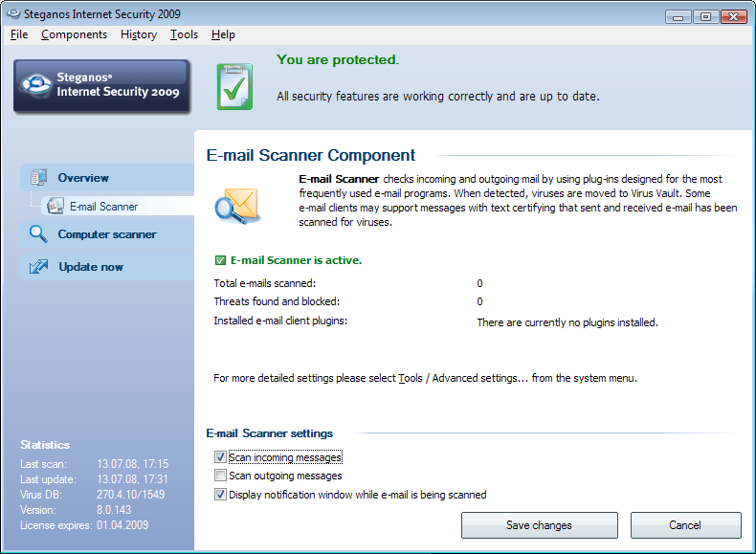Click Version value '8.0.143'
This screenshot has height=554, width=756.
[114, 510]
